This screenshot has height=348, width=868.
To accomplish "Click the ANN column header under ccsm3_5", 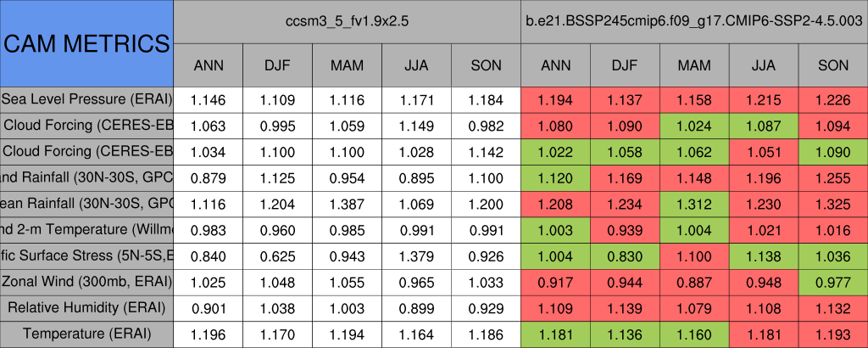I will pyautogui.click(x=209, y=65).
